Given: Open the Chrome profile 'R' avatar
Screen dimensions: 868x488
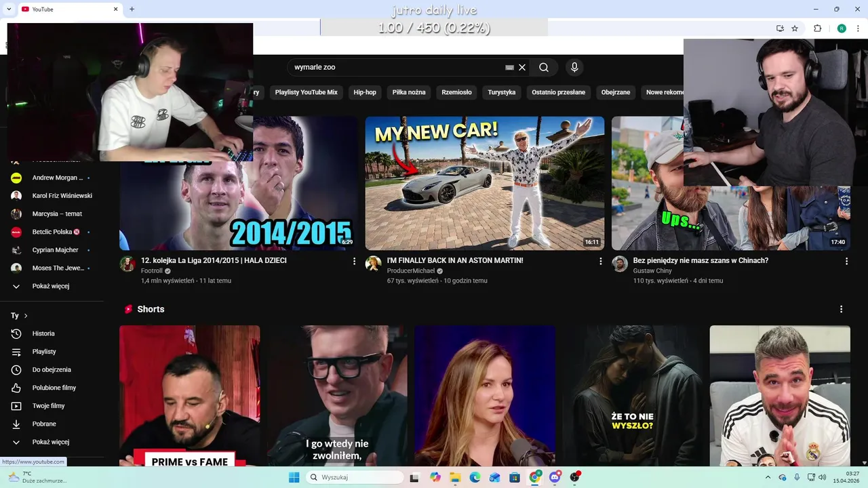Looking at the screenshot, I should [842, 28].
